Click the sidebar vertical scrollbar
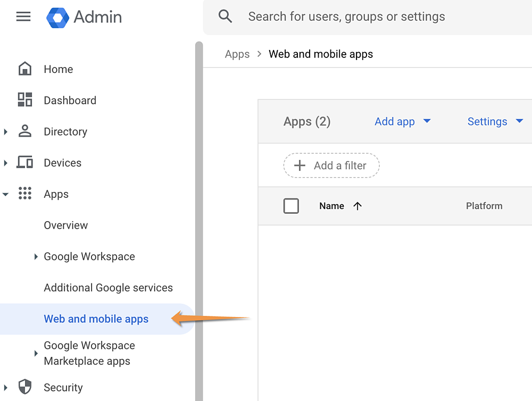 click(199, 221)
